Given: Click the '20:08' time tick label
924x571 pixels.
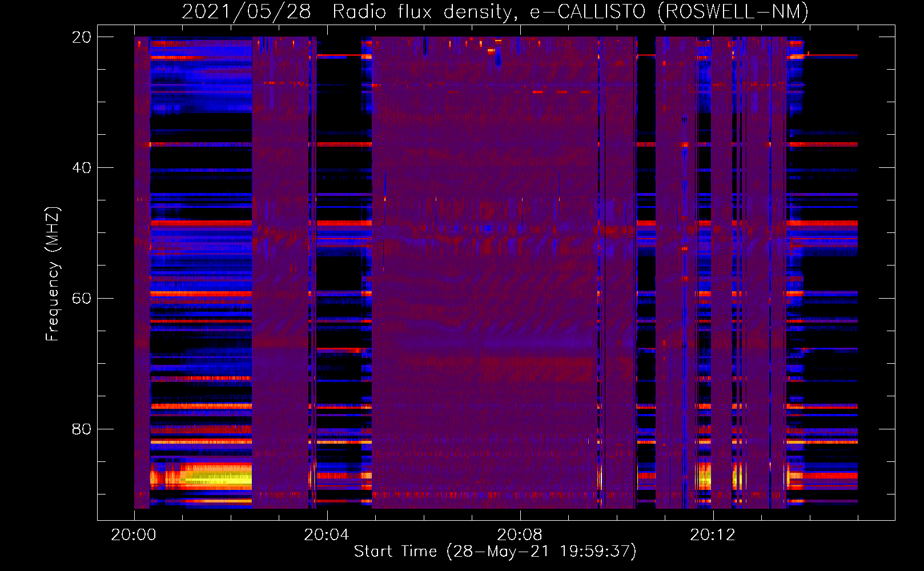Looking at the screenshot, I should pyautogui.click(x=520, y=535).
